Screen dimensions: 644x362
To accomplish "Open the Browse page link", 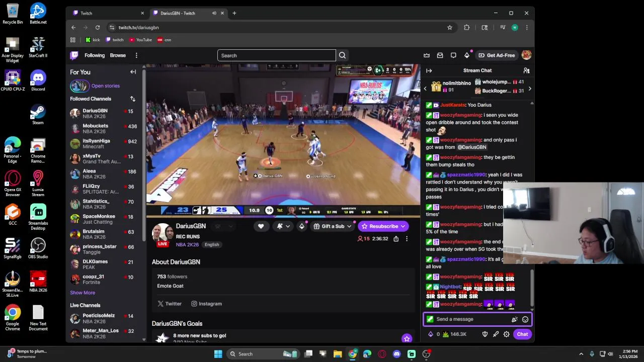I will click(118, 55).
